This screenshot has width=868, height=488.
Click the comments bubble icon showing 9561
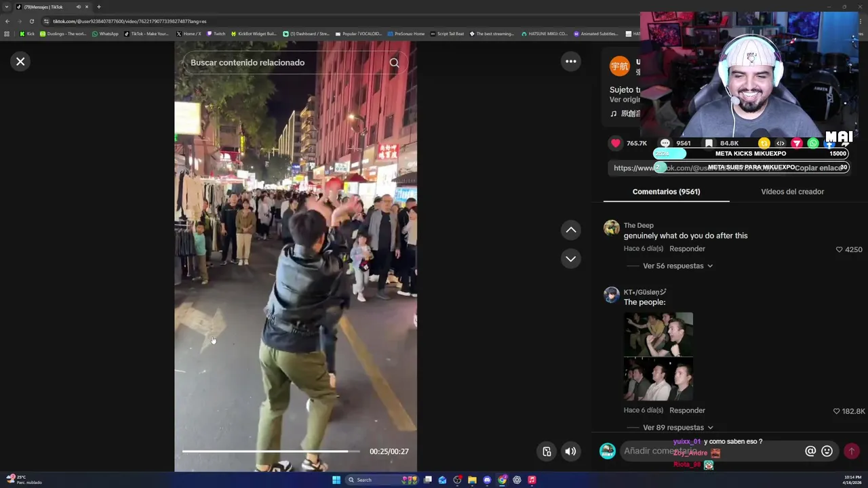(665, 143)
